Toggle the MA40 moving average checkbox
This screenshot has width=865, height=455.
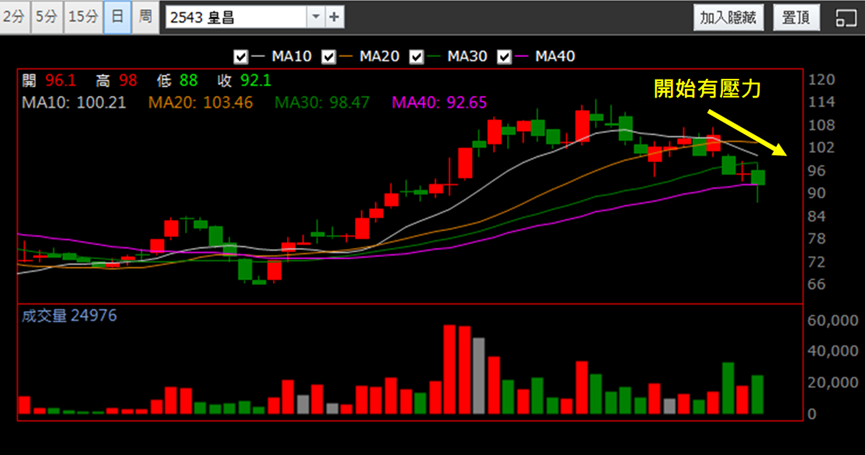pyautogui.click(x=504, y=57)
